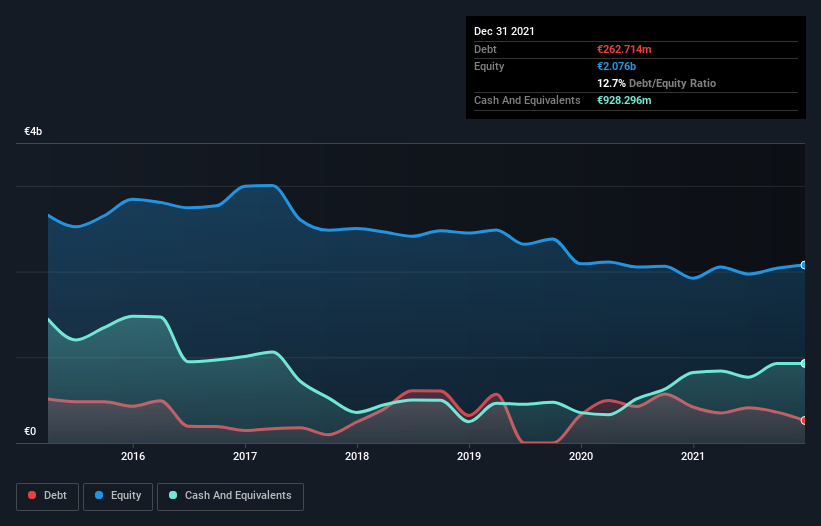Click the €0 y-axis label
Viewport: 821px width, 526px height.
tap(30, 431)
